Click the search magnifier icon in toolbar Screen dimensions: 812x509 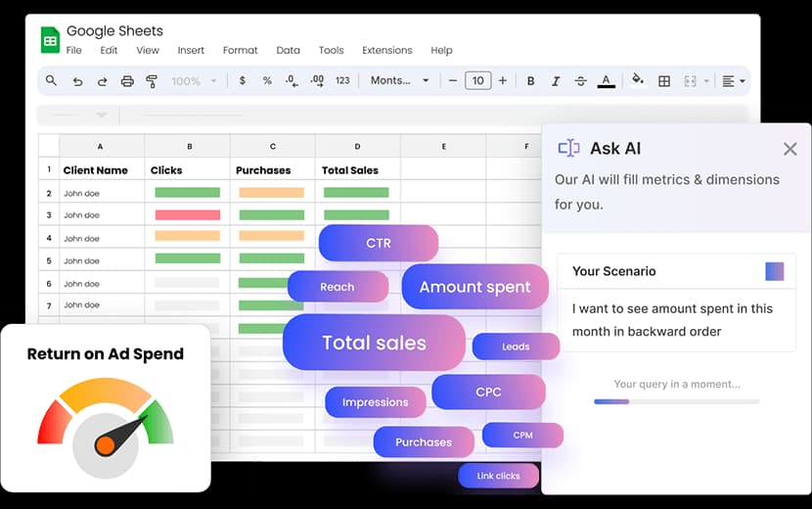tap(53, 81)
